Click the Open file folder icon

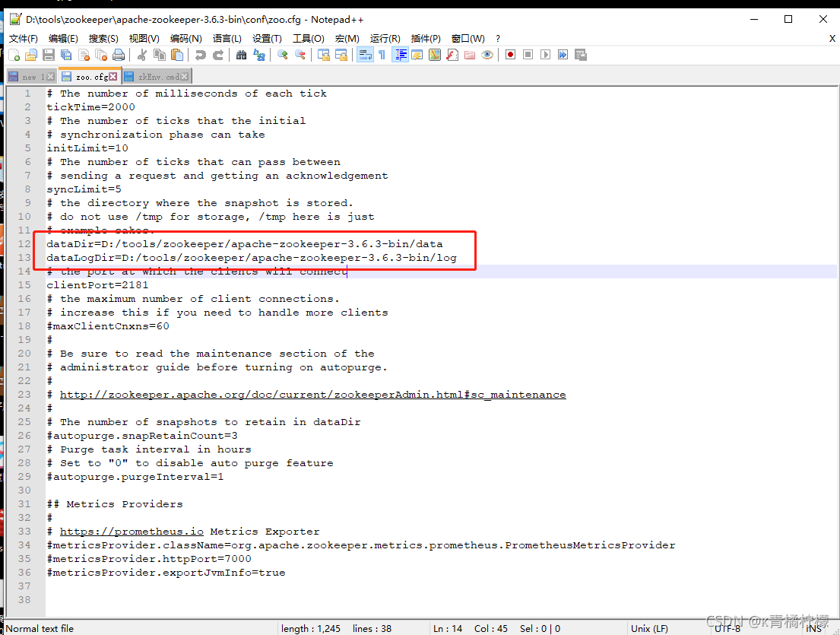(32, 55)
